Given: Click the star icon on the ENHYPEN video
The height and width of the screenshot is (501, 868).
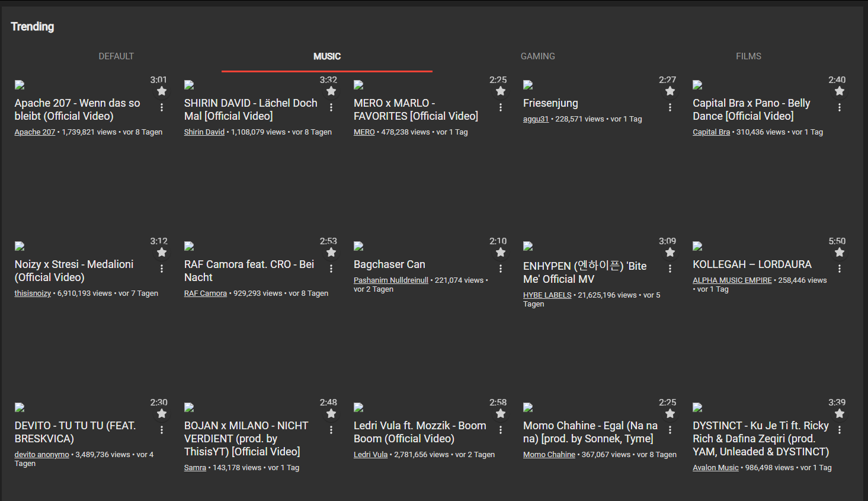Looking at the screenshot, I should [670, 251].
